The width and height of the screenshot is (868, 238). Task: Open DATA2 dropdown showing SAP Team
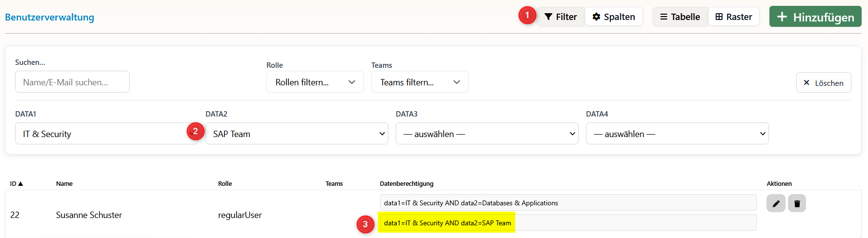tap(297, 134)
